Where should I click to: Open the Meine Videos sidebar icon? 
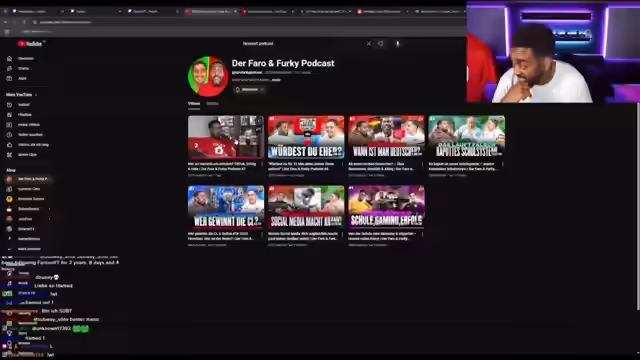coord(9,125)
